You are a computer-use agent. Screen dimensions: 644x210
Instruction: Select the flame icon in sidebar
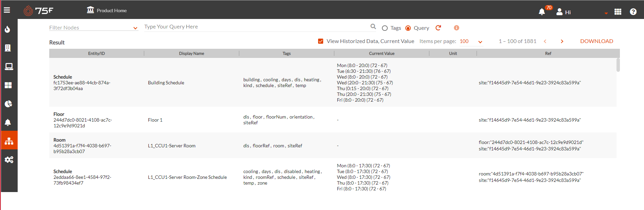8,29
